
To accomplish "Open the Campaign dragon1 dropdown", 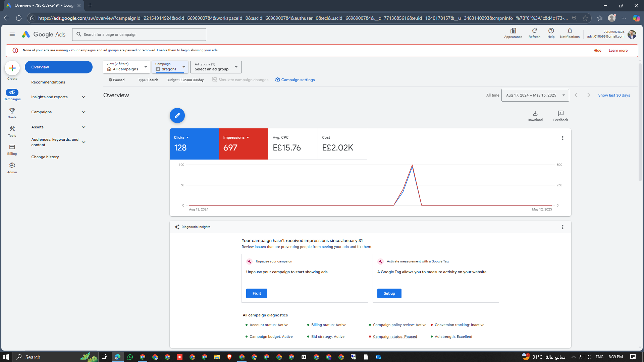I will [x=170, y=67].
